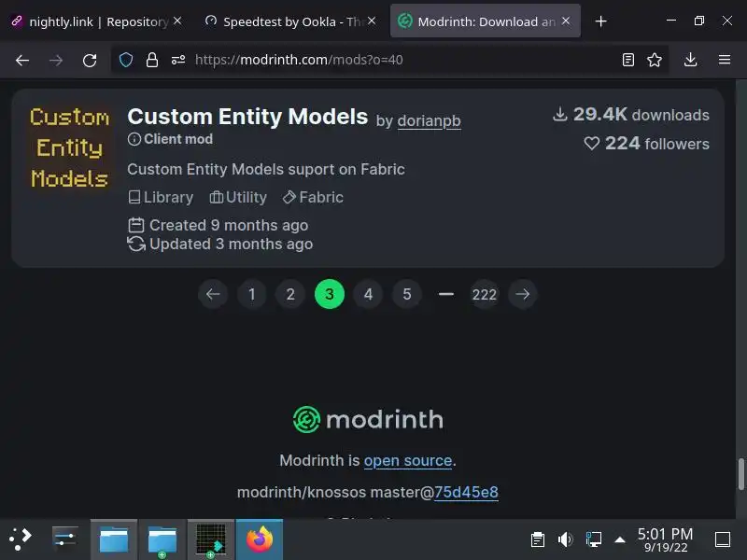Click the heart followers icon
747x560 pixels.
591,144
